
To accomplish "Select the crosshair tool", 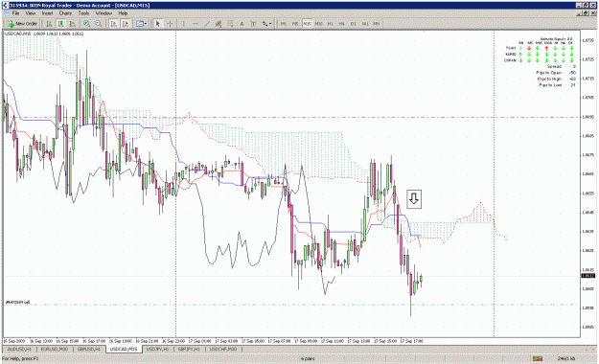I will [x=170, y=24].
